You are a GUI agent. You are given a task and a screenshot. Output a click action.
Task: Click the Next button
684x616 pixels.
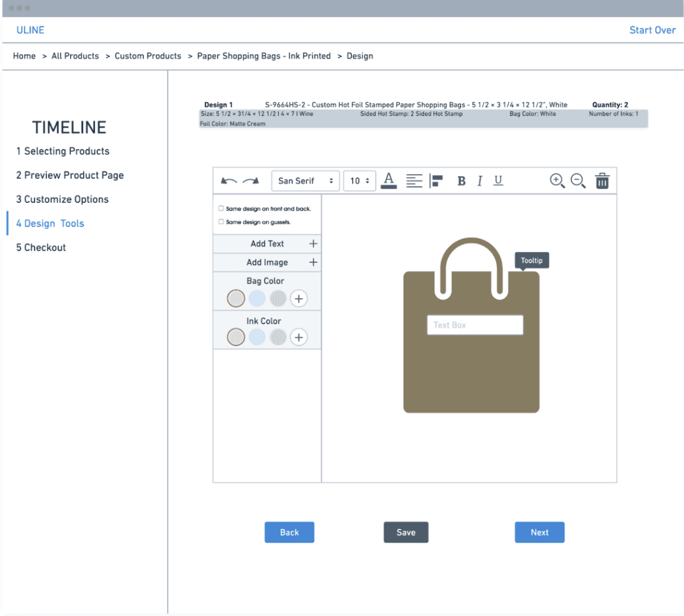[540, 532]
